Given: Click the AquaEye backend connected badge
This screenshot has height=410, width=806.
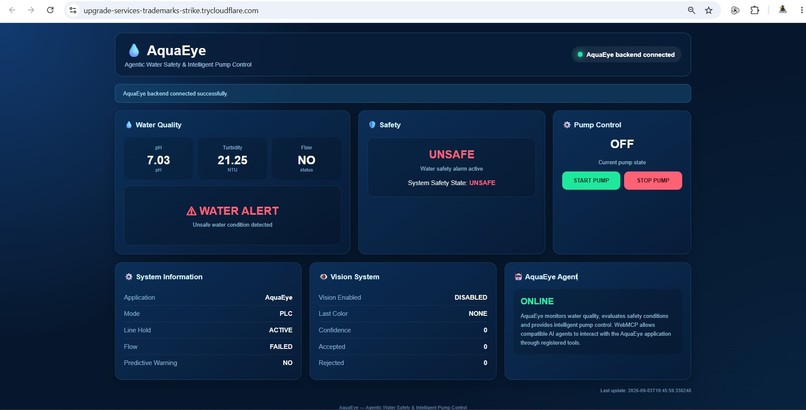Looking at the screenshot, I should 626,54.
